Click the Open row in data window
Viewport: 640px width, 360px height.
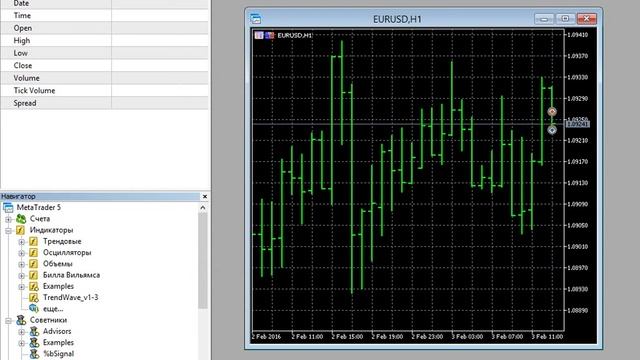tap(104, 28)
